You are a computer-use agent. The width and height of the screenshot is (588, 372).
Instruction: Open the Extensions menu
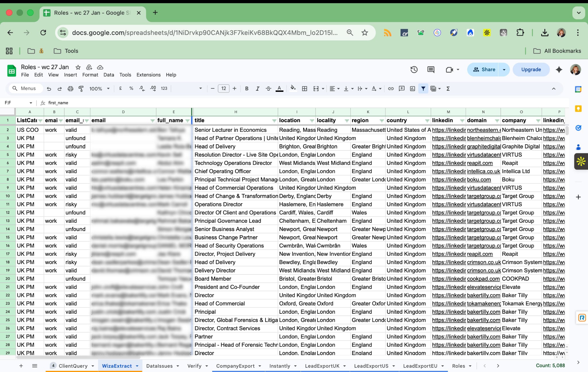click(148, 75)
